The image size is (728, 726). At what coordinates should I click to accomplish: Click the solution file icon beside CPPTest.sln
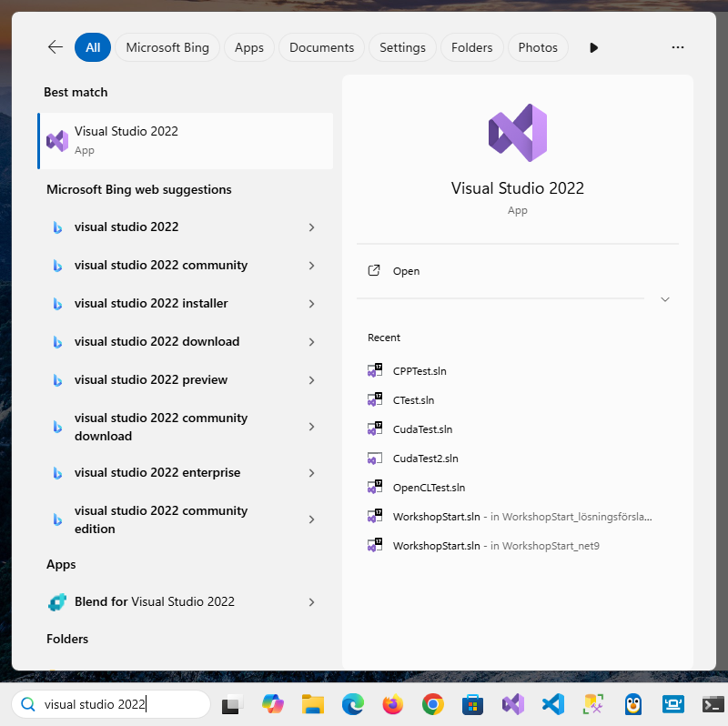(375, 370)
